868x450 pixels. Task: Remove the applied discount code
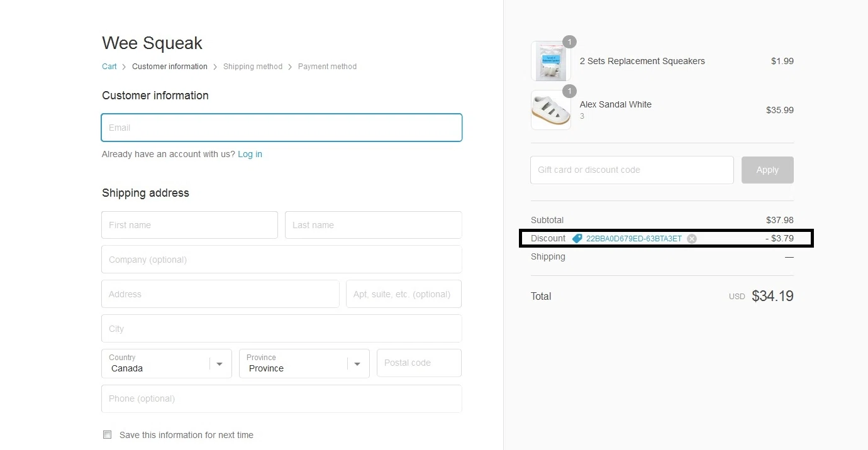692,239
